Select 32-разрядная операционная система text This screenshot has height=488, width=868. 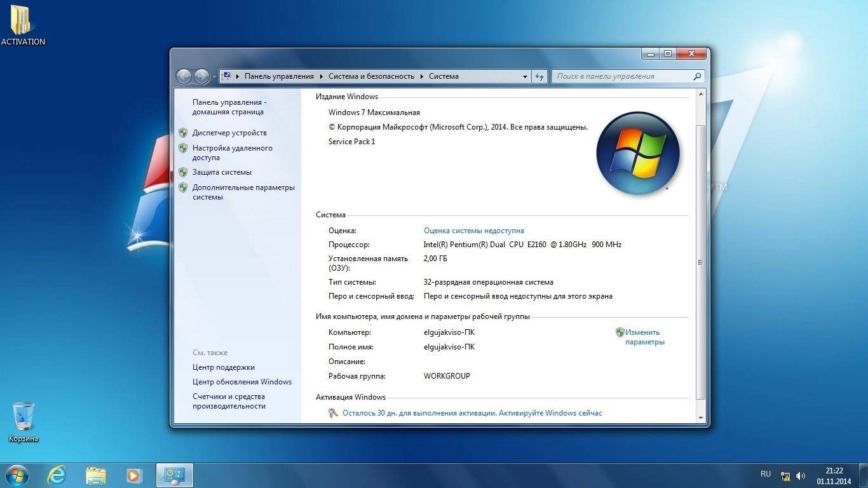point(488,282)
